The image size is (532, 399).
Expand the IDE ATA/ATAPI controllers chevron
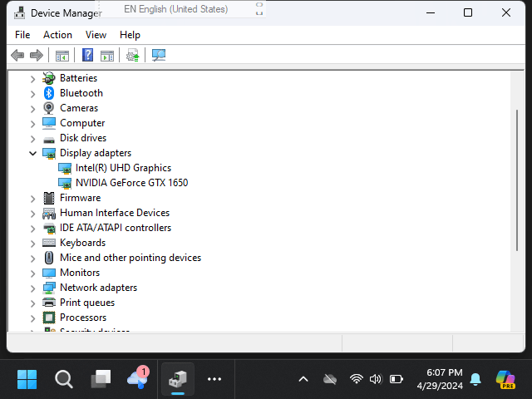click(x=32, y=229)
